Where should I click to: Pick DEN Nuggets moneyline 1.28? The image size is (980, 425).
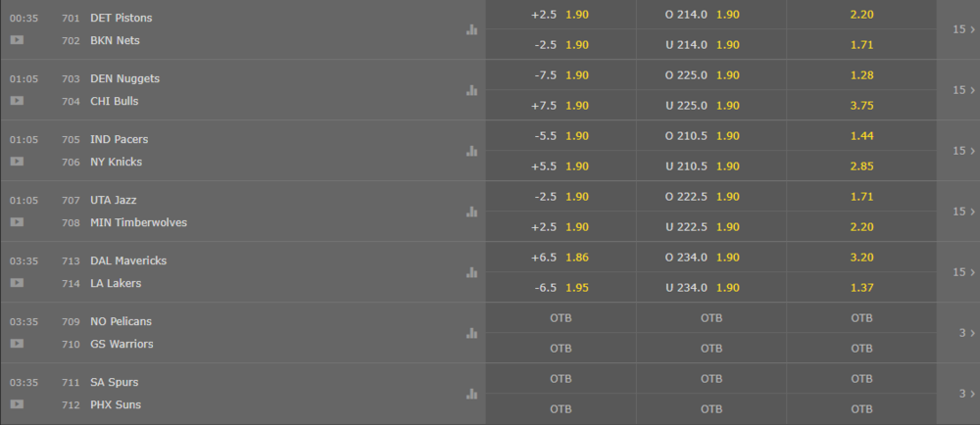(x=861, y=74)
